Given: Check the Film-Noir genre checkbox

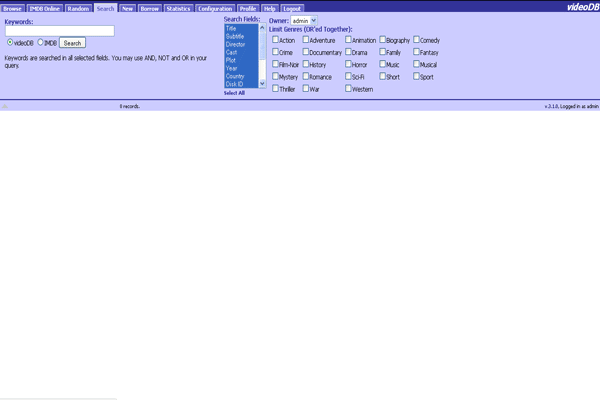Looking at the screenshot, I should (x=276, y=64).
